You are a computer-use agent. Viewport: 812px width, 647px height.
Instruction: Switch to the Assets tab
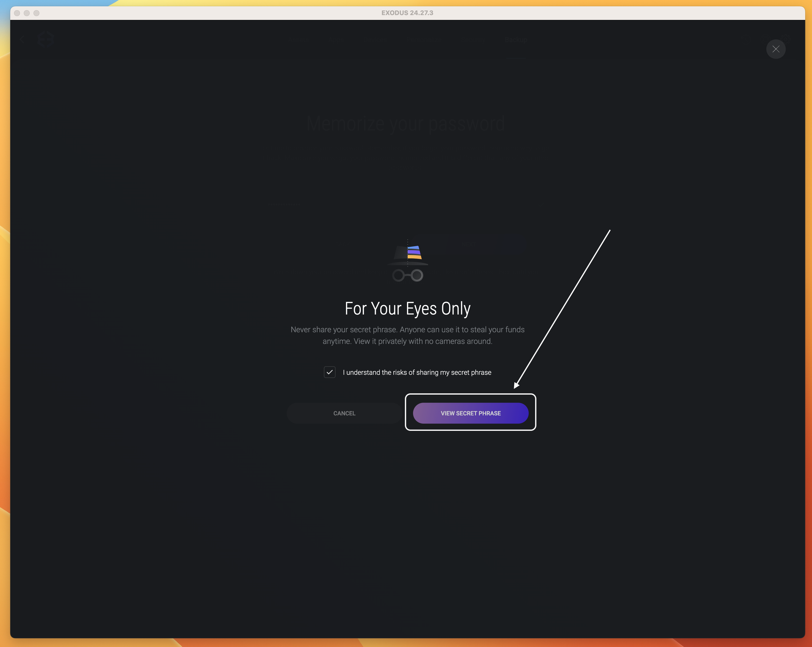click(x=298, y=40)
